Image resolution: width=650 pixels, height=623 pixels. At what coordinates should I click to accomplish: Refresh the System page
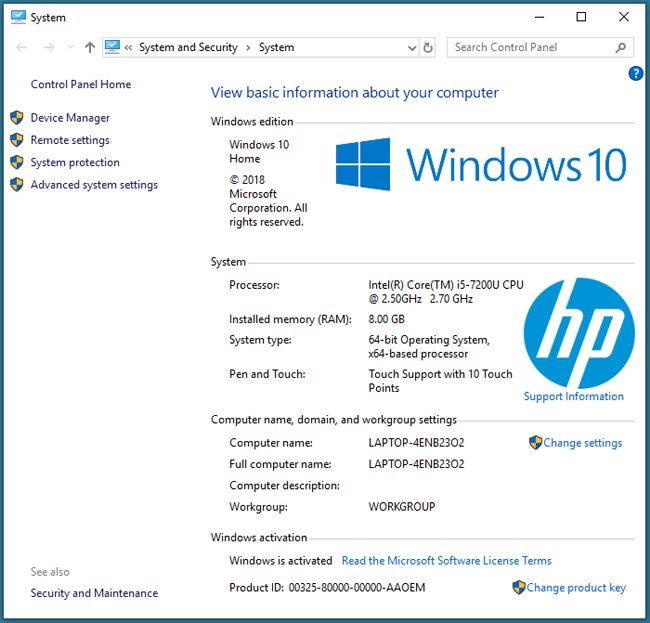[x=428, y=48]
